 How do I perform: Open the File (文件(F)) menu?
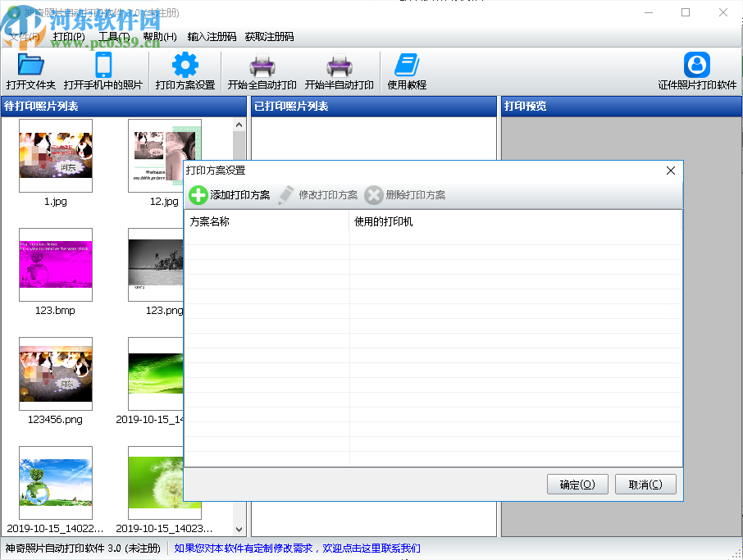pyautogui.click(x=25, y=37)
